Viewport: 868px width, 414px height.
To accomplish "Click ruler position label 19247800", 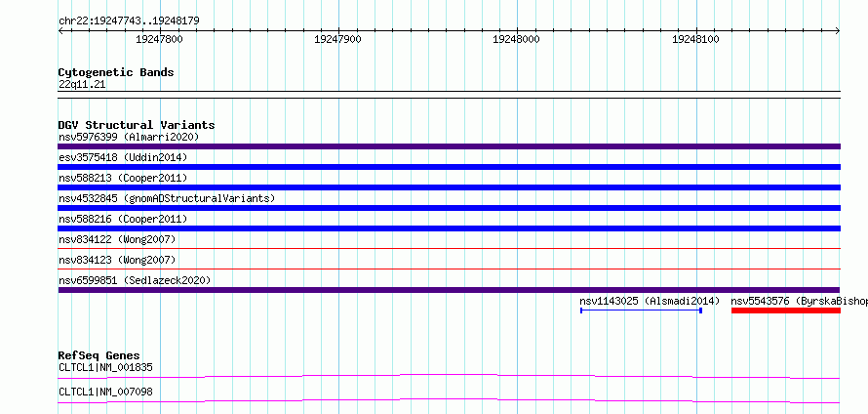I will 159,39.
